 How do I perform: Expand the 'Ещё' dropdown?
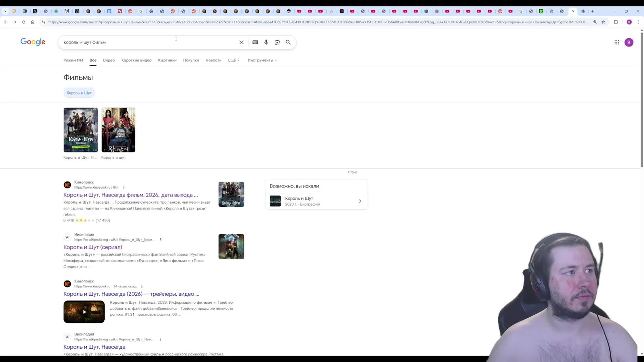point(234,60)
